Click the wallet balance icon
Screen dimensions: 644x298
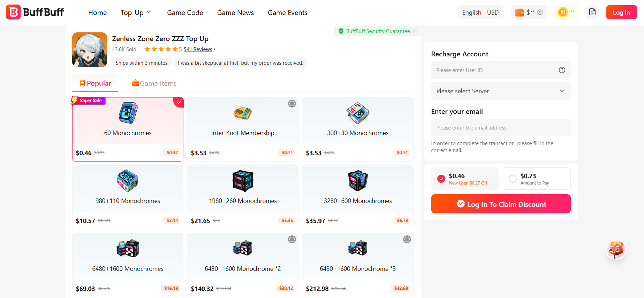point(520,13)
